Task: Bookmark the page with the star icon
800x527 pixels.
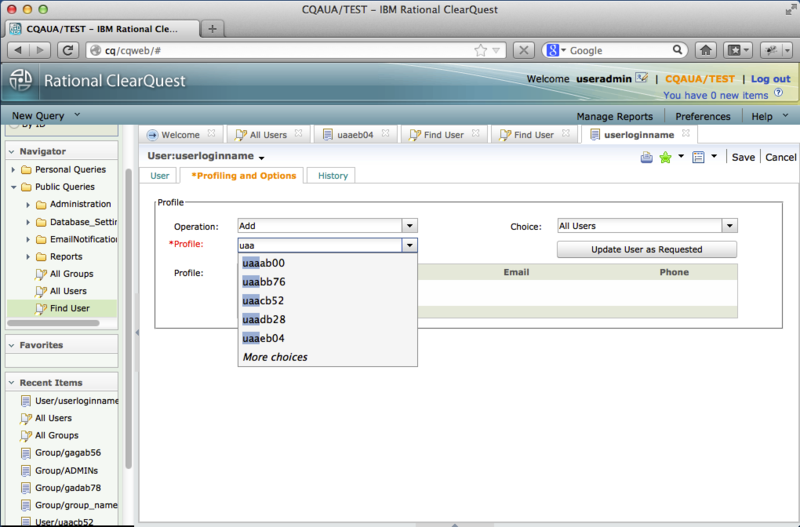Action: pos(481,50)
